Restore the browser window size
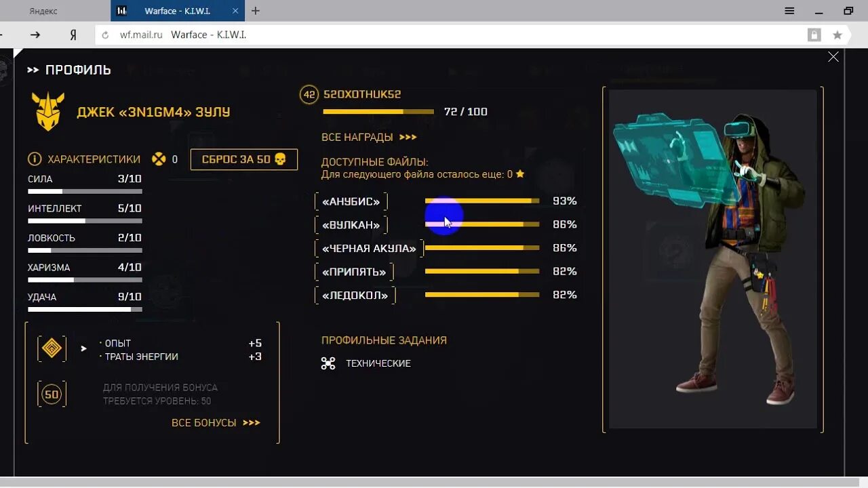Image resolution: width=868 pixels, height=488 pixels. [848, 11]
